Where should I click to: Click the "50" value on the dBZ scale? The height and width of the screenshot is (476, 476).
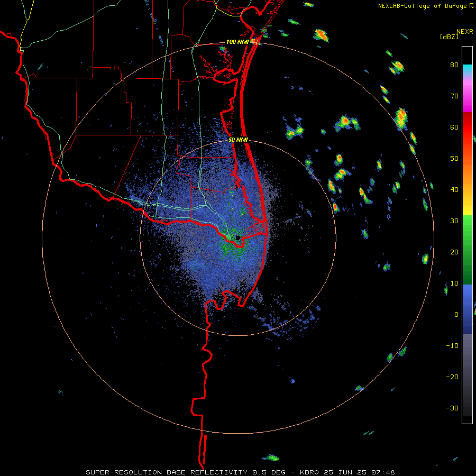454,159
